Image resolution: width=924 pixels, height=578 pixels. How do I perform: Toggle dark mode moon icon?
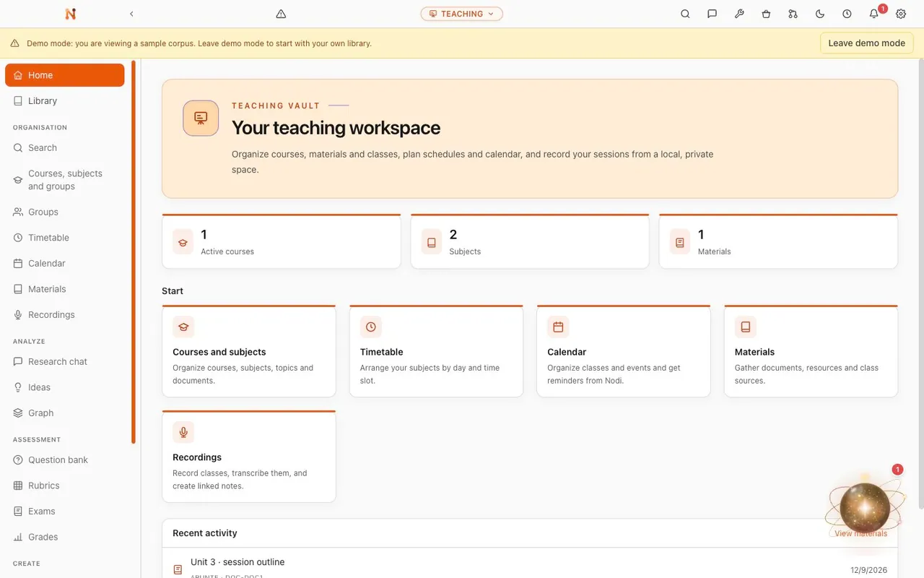point(820,14)
